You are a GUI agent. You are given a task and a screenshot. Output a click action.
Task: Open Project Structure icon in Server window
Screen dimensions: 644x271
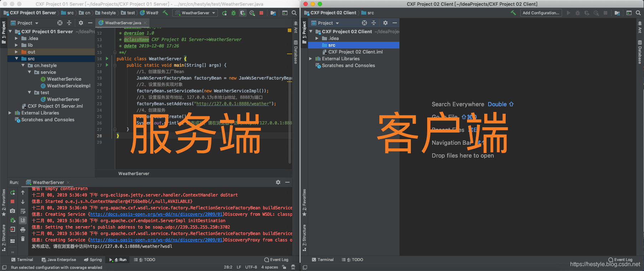point(273,13)
